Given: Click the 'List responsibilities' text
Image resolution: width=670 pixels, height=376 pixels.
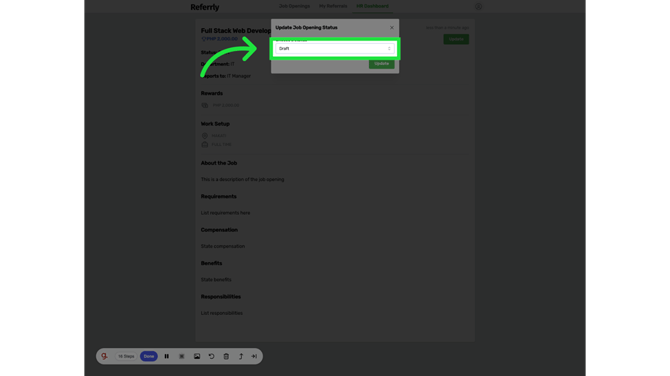Looking at the screenshot, I should pyautogui.click(x=221, y=313).
